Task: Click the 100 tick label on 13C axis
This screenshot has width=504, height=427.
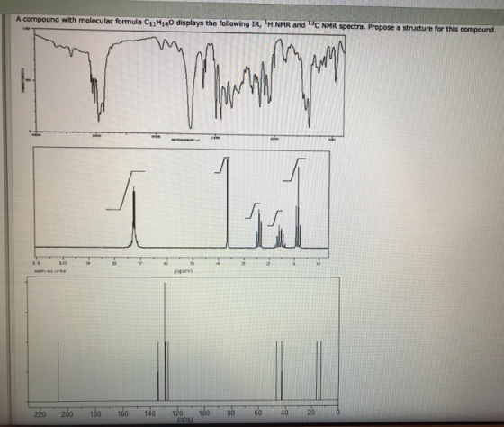Action: (204, 413)
